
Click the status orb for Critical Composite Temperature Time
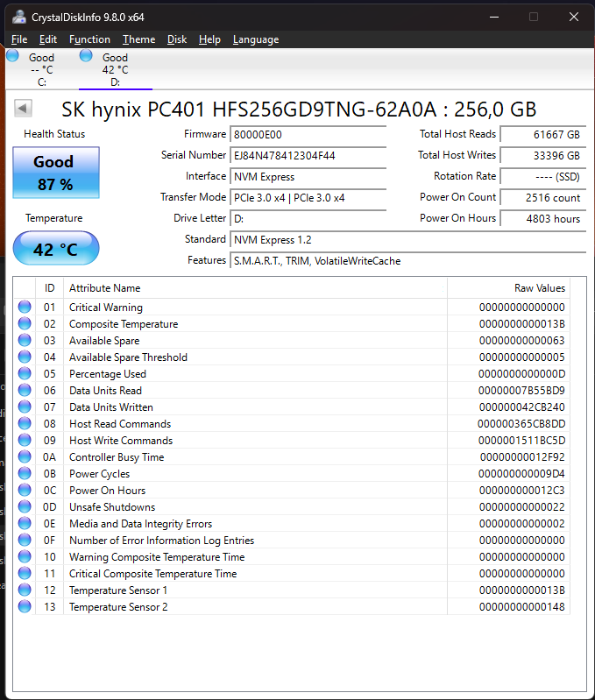pos(25,573)
